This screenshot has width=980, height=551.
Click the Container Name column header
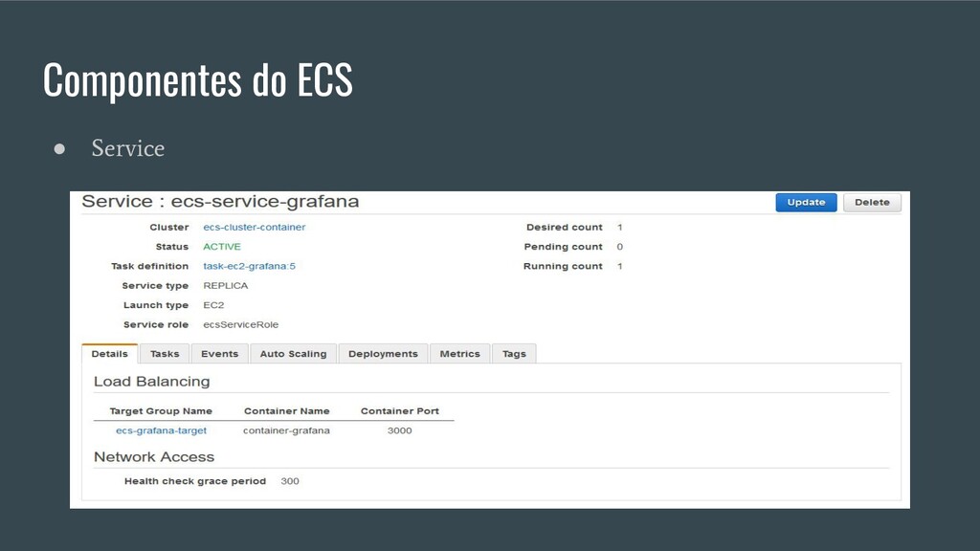click(x=286, y=411)
